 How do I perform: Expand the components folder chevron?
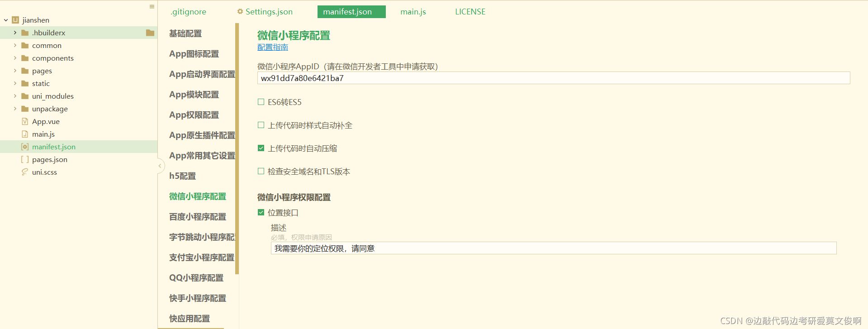15,58
